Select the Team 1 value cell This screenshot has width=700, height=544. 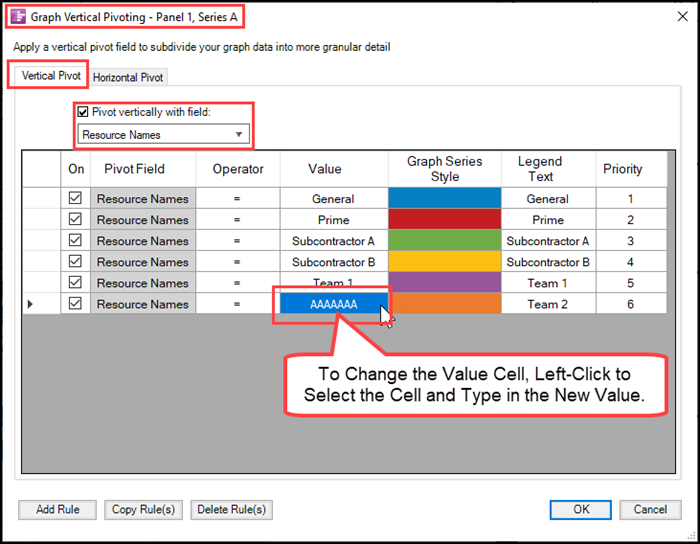[333, 282]
